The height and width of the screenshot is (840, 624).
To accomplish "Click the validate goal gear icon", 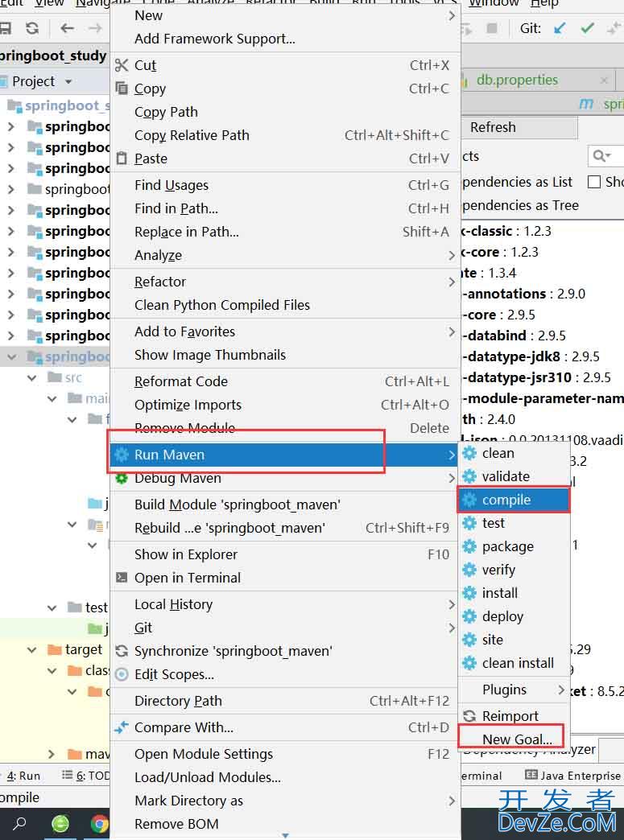I will pos(469,476).
